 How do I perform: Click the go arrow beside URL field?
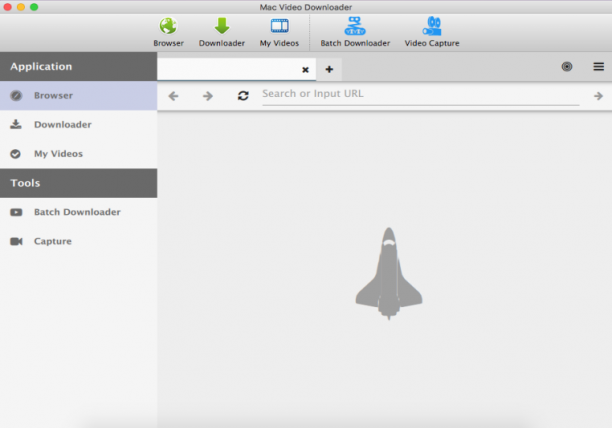(598, 96)
